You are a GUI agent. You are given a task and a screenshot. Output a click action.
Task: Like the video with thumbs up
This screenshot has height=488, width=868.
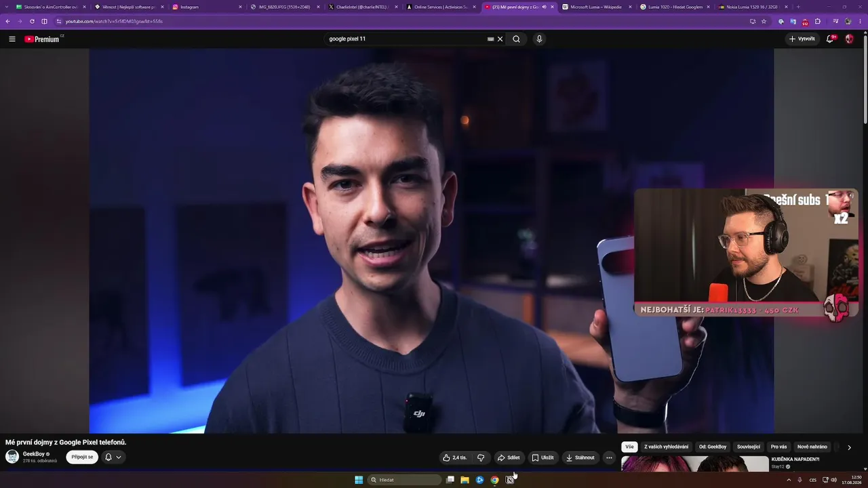pyautogui.click(x=455, y=457)
